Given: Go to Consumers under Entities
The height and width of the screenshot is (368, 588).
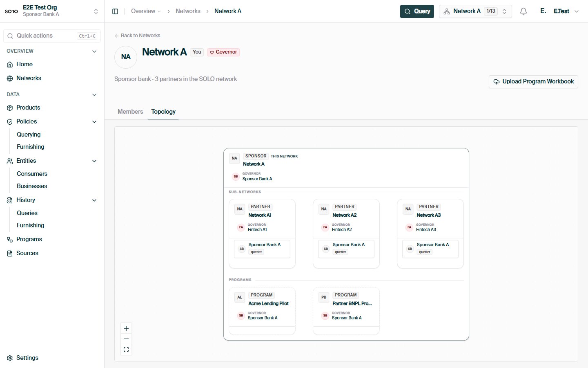Looking at the screenshot, I should pyautogui.click(x=32, y=174).
